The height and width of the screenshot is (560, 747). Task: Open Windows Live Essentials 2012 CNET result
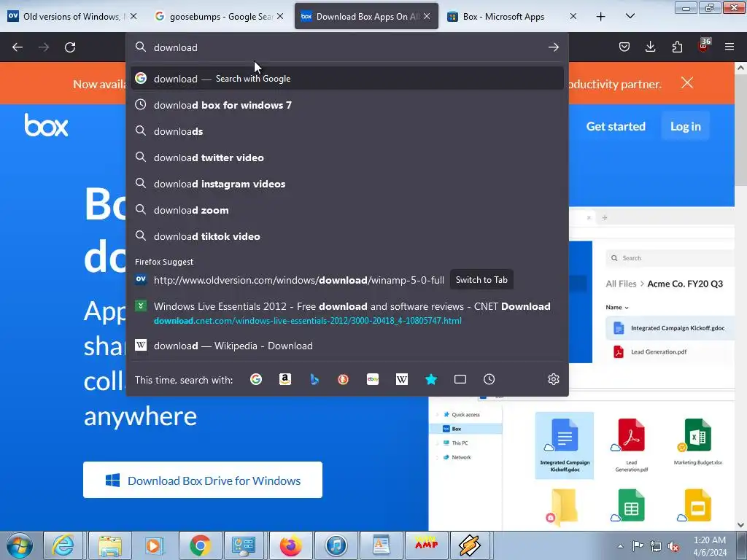point(347,312)
